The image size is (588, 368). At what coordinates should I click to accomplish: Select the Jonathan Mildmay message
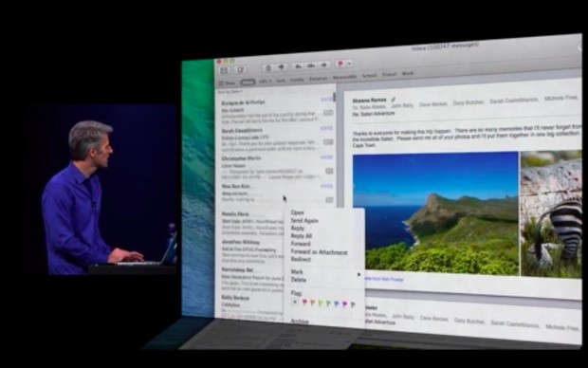point(251,251)
